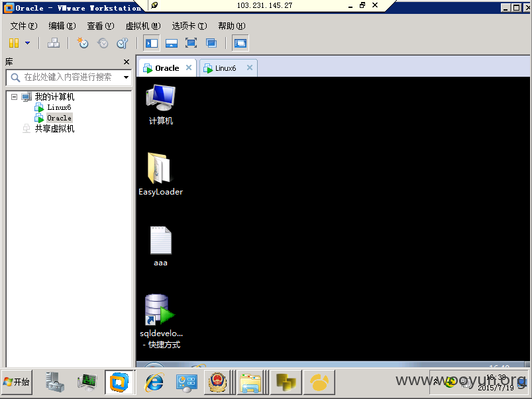The image size is (532, 399).
Task: Select the EasyLoader folder on guest desktop
Action: 160,174
